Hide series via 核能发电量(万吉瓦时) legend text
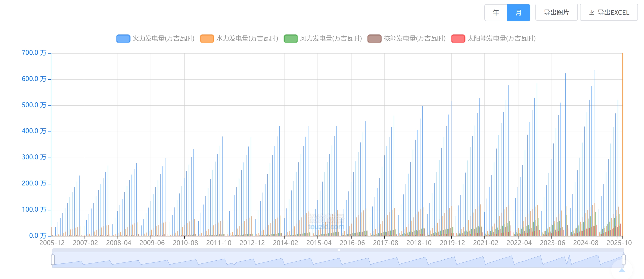This screenshot has width=644, height=279. tap(414, 39)
